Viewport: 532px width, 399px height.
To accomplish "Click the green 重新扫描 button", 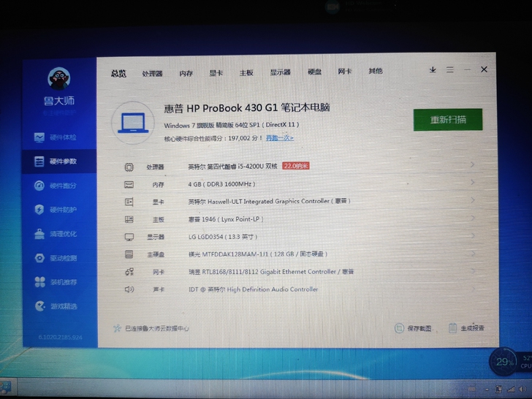I will (x=448, y=119).
